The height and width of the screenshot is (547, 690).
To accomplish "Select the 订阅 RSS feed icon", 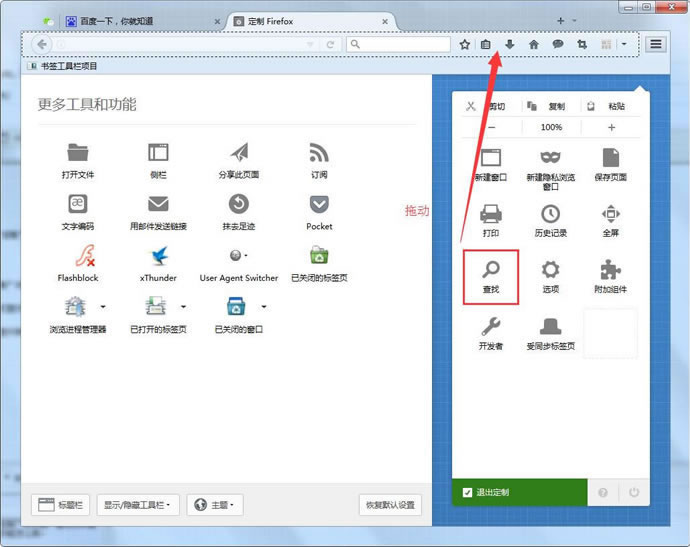I will click(x=319, y=153).
